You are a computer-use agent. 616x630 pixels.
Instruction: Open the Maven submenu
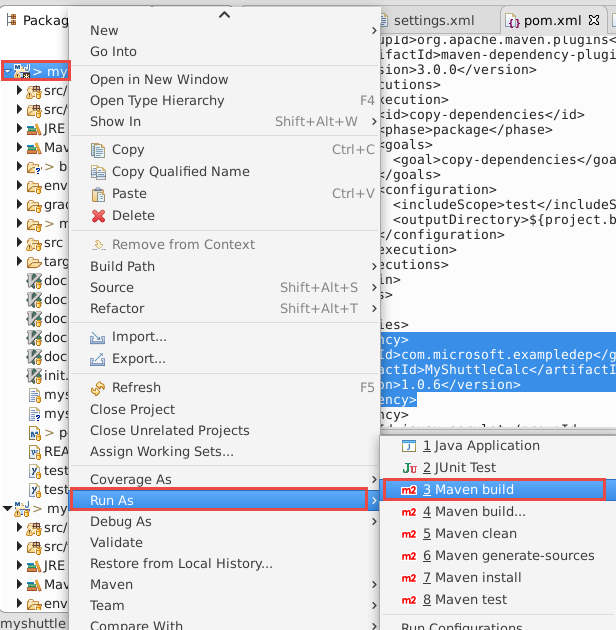(225, 584)
